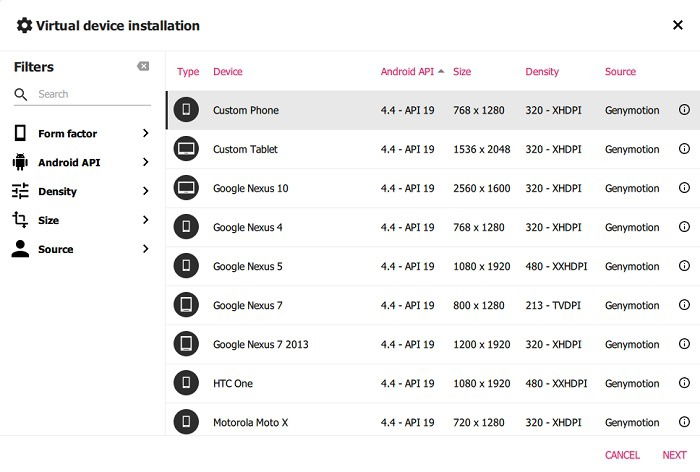Click Google Nexus 7 type icon
Viewport: 700px width, 472px height.
coord(186,305)
